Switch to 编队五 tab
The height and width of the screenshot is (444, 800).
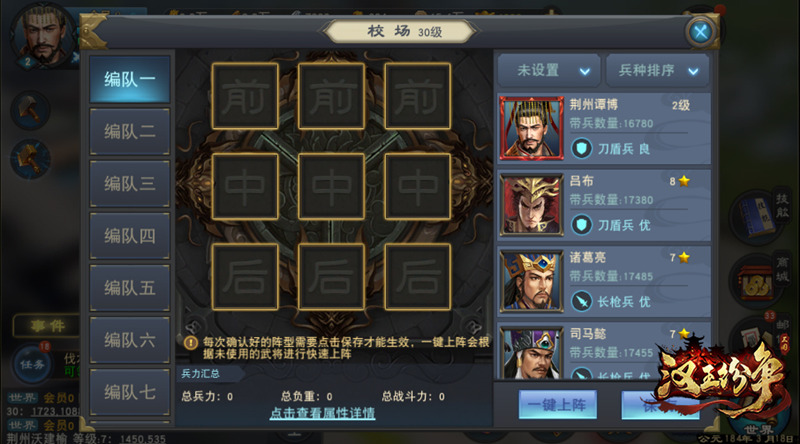[x=130, y=288]
